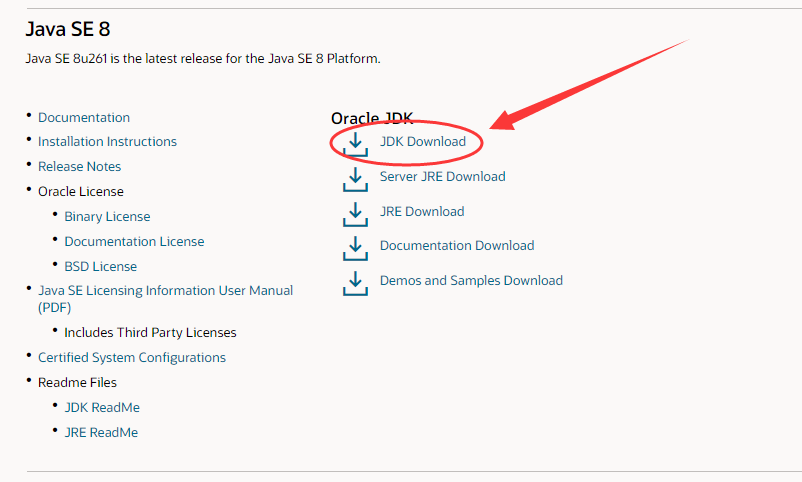Click the download icon beside Server JRE Download
The image size is (802, 482).
pyautogui.click(x=355, y=180)
